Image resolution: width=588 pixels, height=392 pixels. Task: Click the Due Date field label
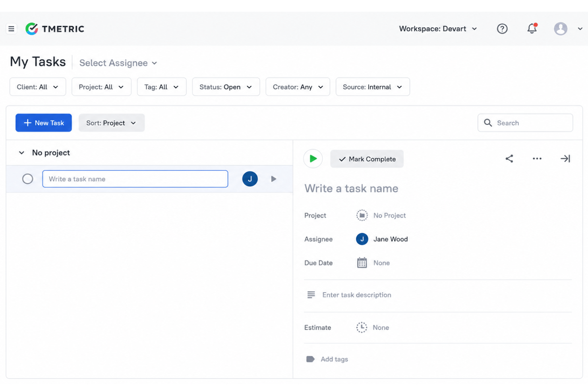(x=318, y=263)
